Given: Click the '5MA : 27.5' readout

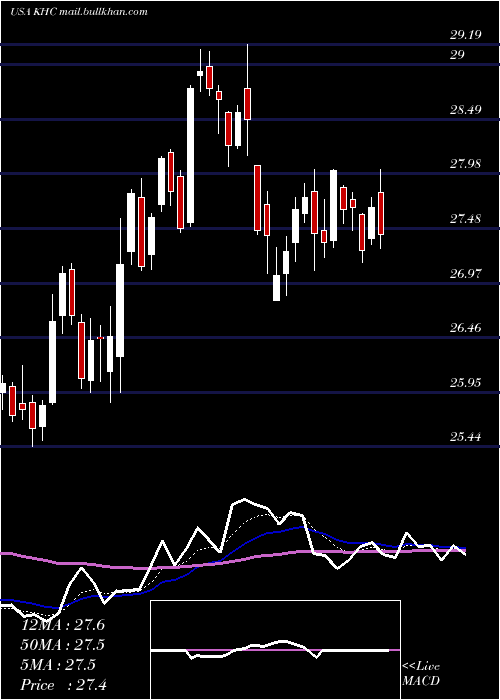Looking at the screenshot, I should click(x=58, y=665).
